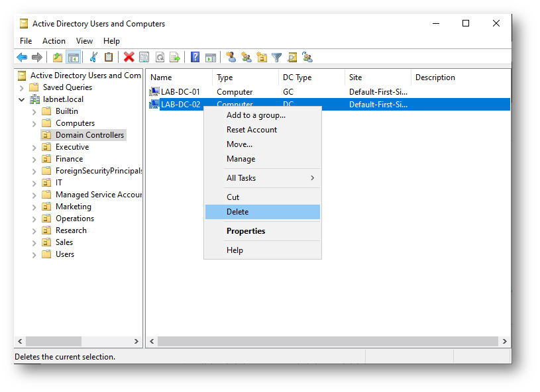Select the Research OU in the tree
Screen dimensions: 540x392
tap(71, 230)
